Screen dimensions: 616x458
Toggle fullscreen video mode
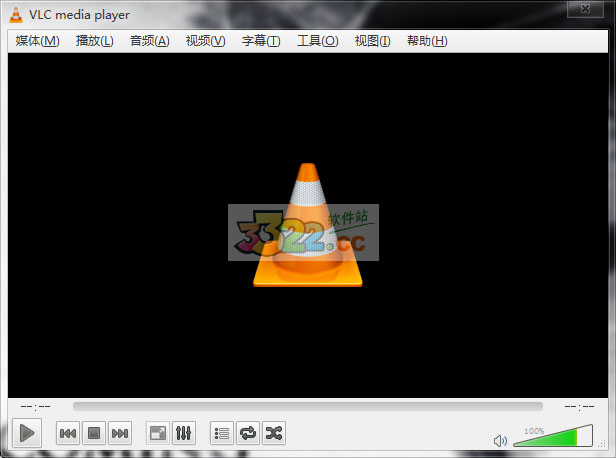coord(158,433)
